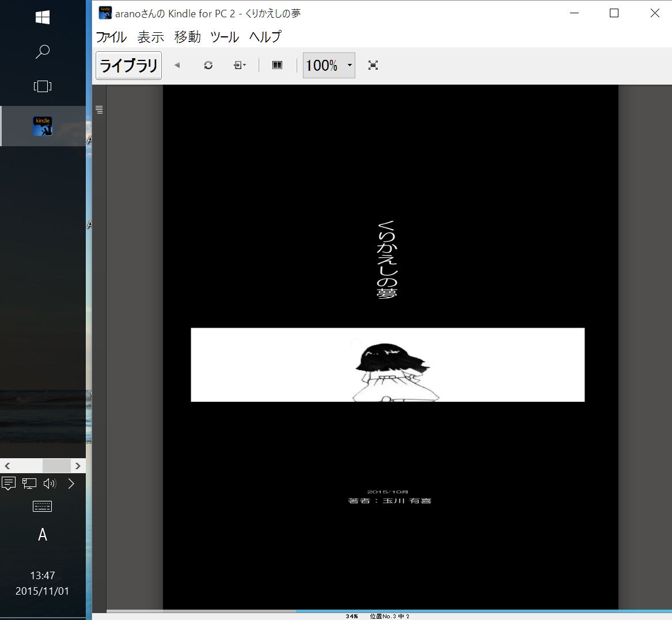Click the sync refresh icon in toolbar
The width and height of the screenshot is (672, 620).
[x=208, y=66]
